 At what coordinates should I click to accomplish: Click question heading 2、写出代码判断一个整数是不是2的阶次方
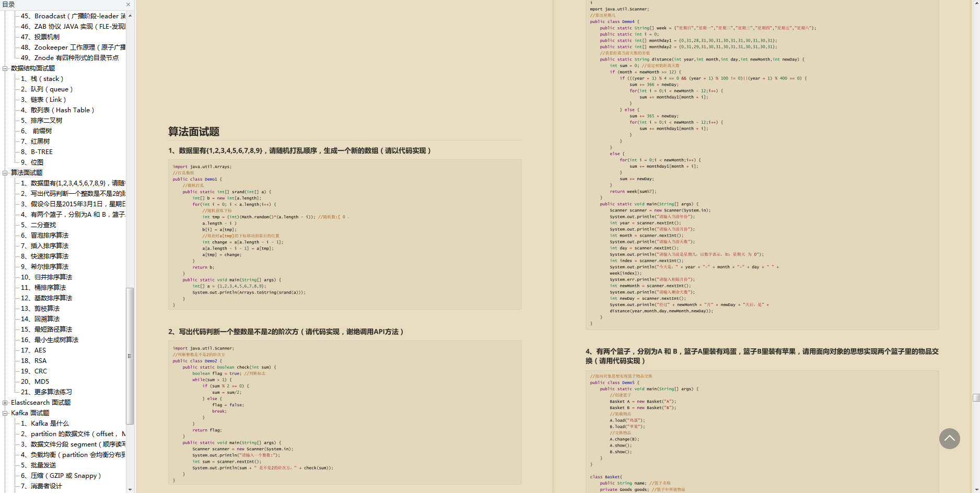click(286, 332)
